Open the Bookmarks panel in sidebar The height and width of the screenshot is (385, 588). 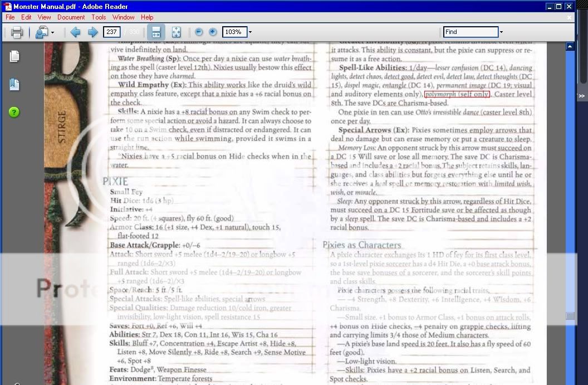(x=14, y=85)
